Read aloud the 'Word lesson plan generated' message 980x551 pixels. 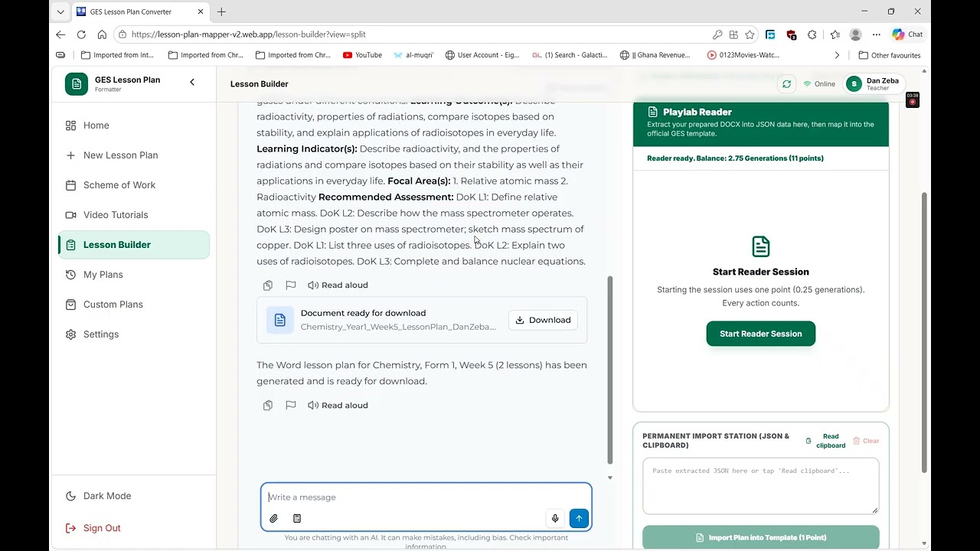point(338,406)
